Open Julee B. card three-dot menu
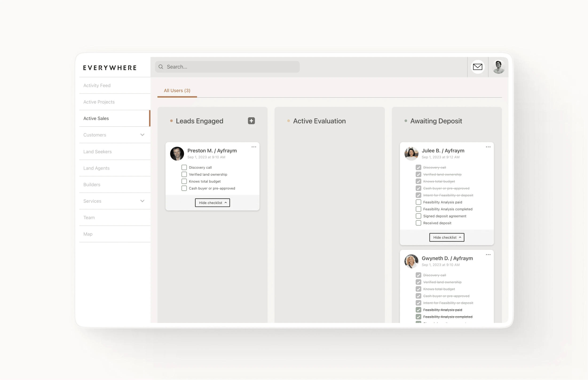This screenshot has height=380, width=588. [x=488, y=147]
